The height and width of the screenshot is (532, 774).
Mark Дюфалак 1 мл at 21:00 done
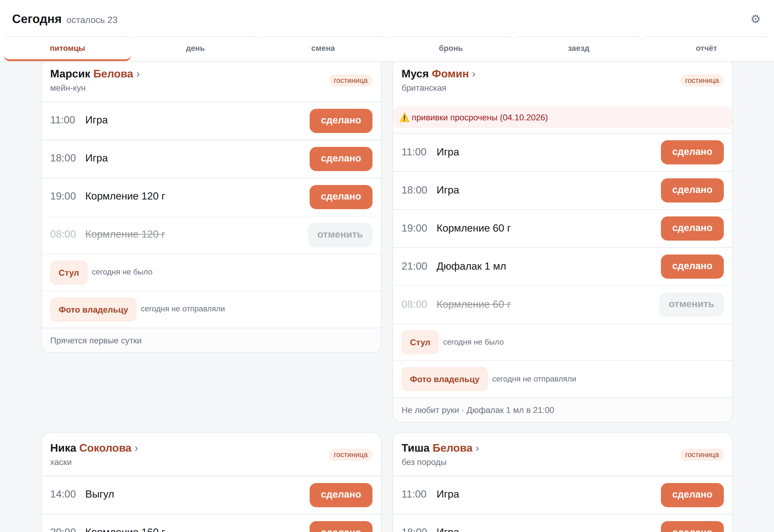tap(692, 267)
